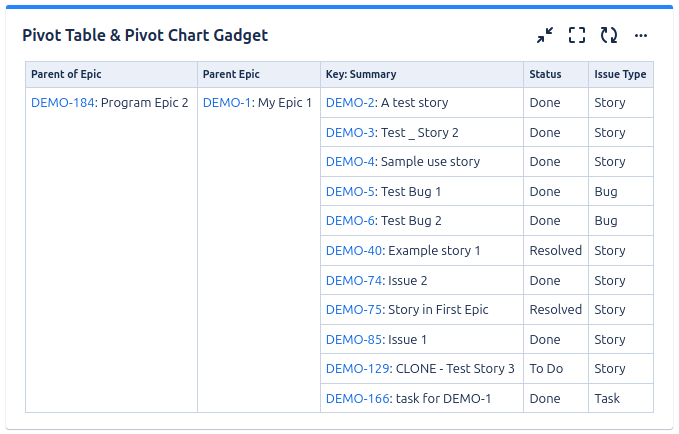Refresh the pivot gadget data
Screen dimensions: 679x434
(x=609, y=36)
